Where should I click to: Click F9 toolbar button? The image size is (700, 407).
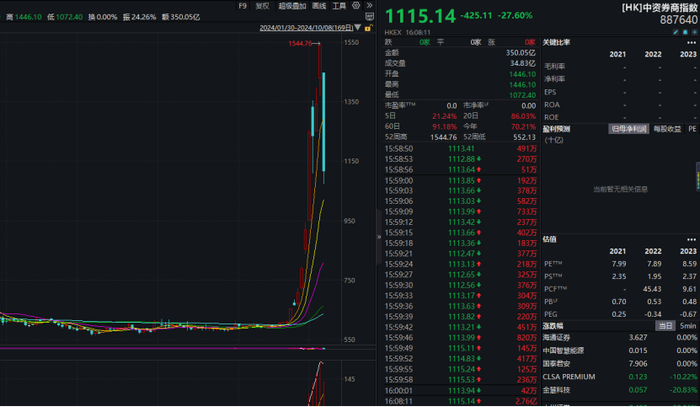pyautogui.click(x=242, y=6)
